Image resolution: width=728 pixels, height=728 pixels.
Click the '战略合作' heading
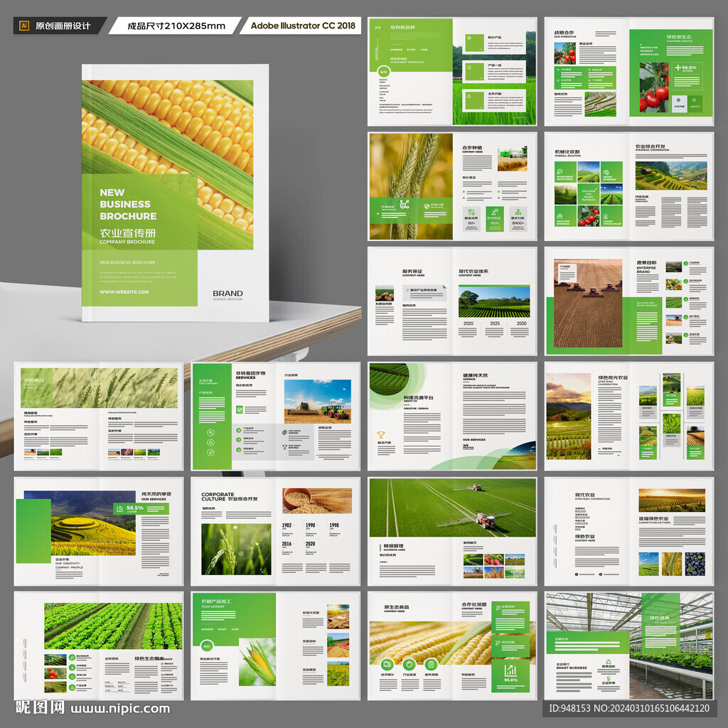564,33
